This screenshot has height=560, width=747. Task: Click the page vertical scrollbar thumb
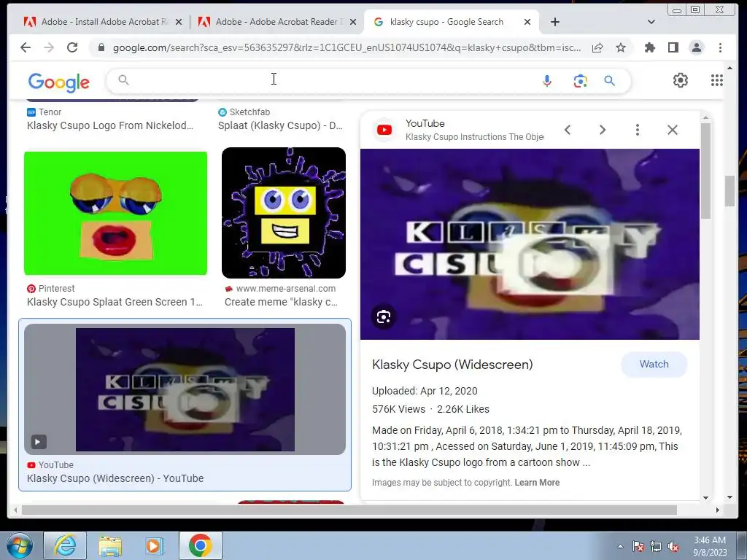pos(729,192)
